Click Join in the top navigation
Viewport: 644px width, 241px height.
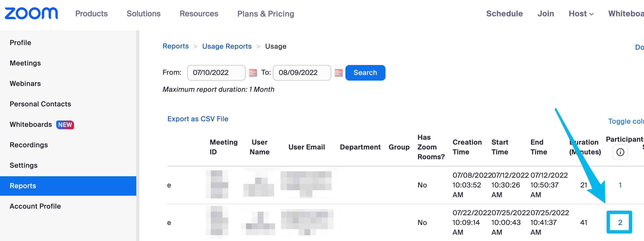point(546,13)
